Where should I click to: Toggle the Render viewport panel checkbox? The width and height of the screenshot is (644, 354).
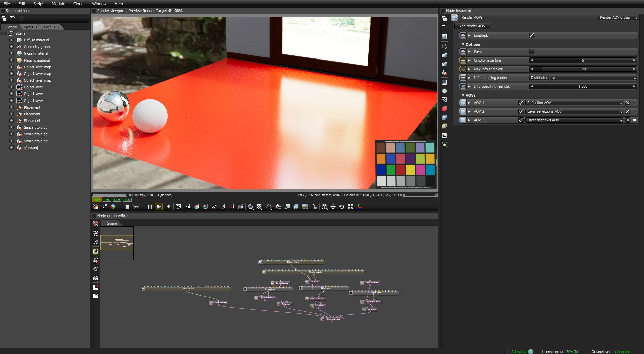coord(94,11)
